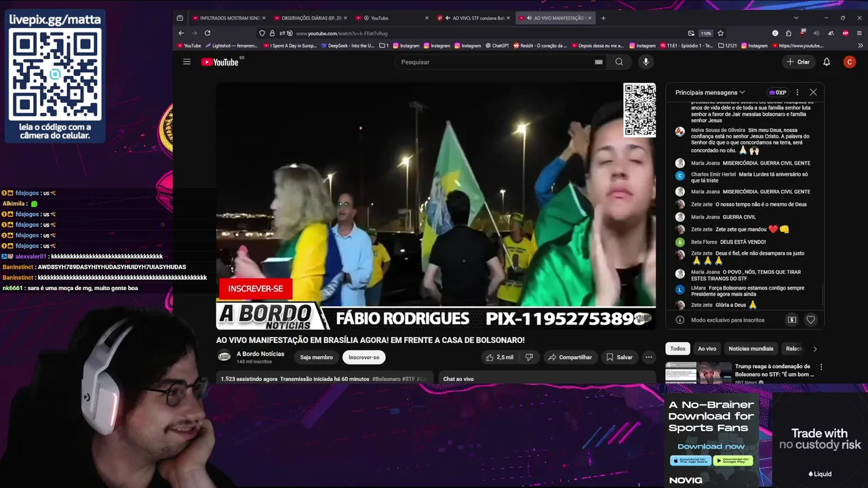The width and height of the screenshot is (868, 488).
Task: Click the Seja membro button
Action: (x=317, y=357)
